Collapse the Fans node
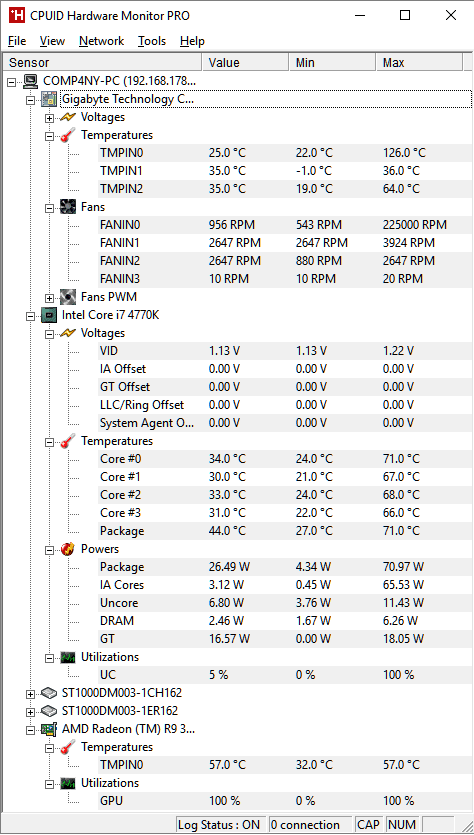The width and height of the screenshot is (474, 835). [x=50, y=208]
